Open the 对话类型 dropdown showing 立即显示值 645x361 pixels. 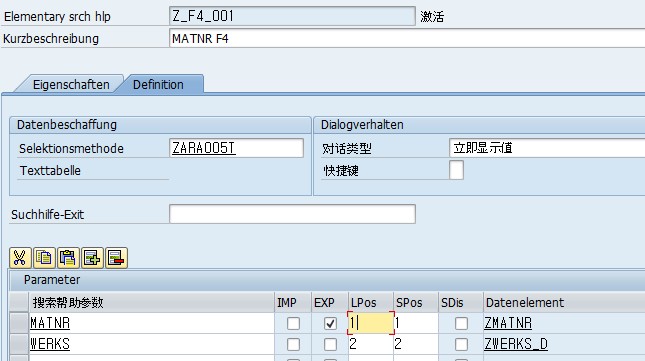(547, 148)
